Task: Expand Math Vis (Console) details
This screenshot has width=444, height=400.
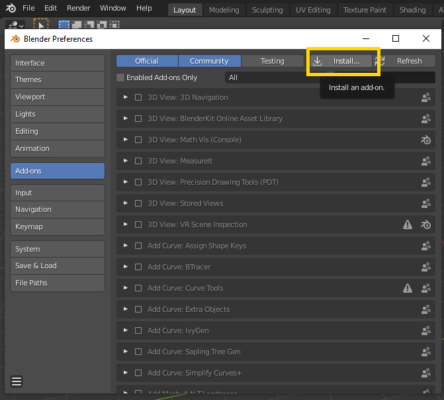Action: coord(125,139)
